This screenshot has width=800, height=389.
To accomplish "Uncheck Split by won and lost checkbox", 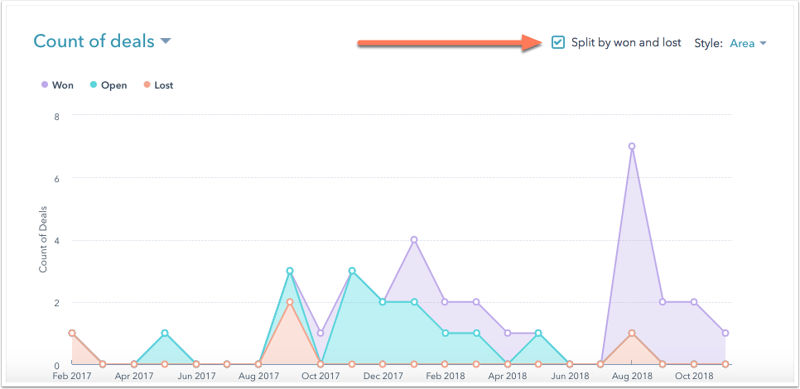I will click(558, 43).
